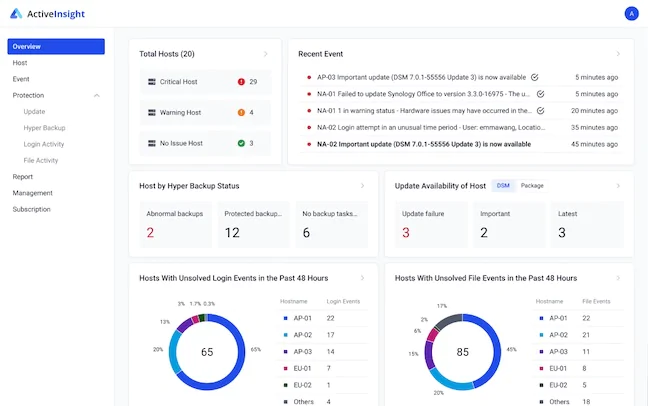The image size is (648, 406).
Task: Click the pink EU-01 swatch in File Events
Action: pos(541,368)
